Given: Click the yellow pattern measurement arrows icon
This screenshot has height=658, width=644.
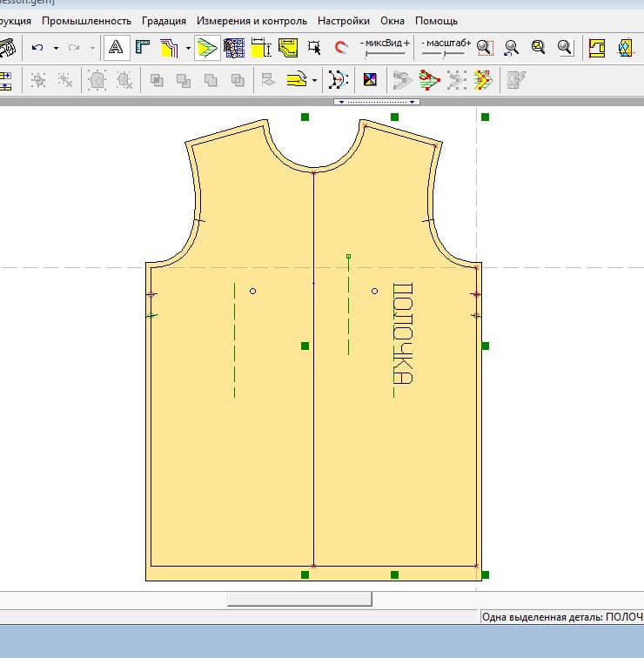Looking at the screenshot, I should tap(288, 48).
